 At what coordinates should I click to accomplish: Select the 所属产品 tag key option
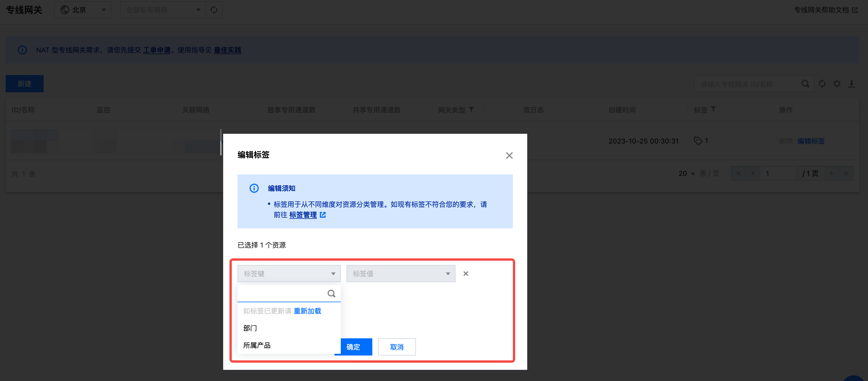(x=257, y=345)
